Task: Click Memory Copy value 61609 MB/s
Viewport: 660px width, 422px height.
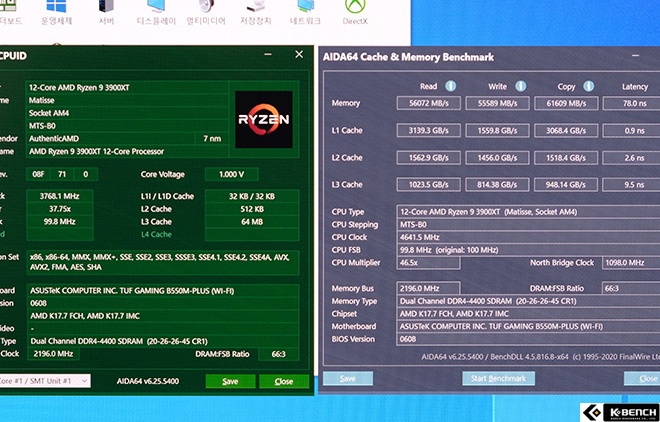Action: tap(566, 103)
